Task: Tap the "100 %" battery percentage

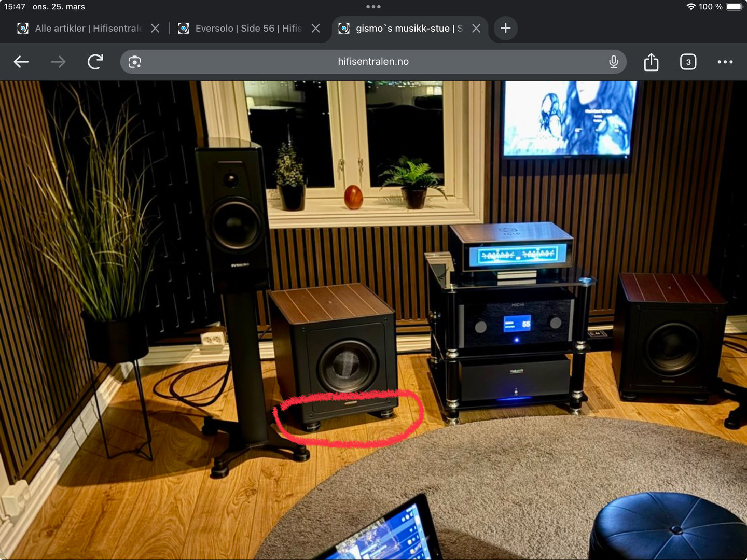Action: 711,7
